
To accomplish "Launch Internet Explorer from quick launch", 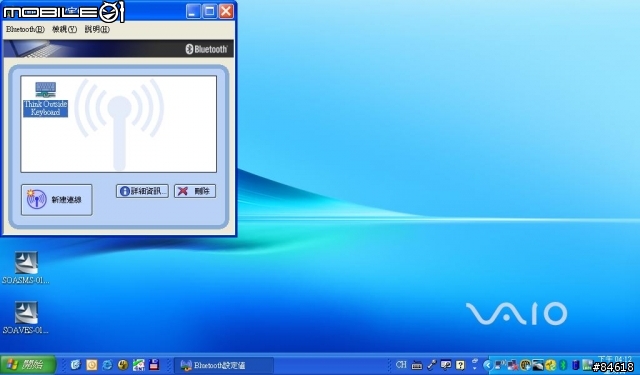I will click(107, 364).
